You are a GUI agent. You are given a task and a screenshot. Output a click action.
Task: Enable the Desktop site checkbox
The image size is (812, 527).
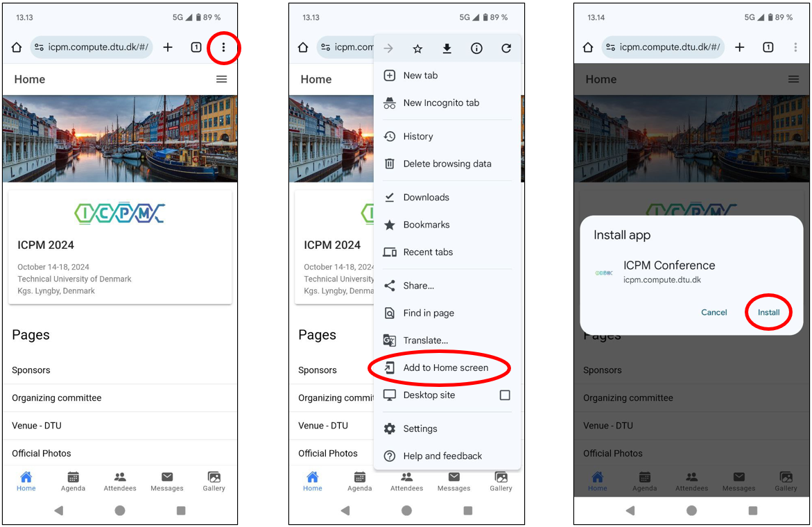[x=505, y=395]
